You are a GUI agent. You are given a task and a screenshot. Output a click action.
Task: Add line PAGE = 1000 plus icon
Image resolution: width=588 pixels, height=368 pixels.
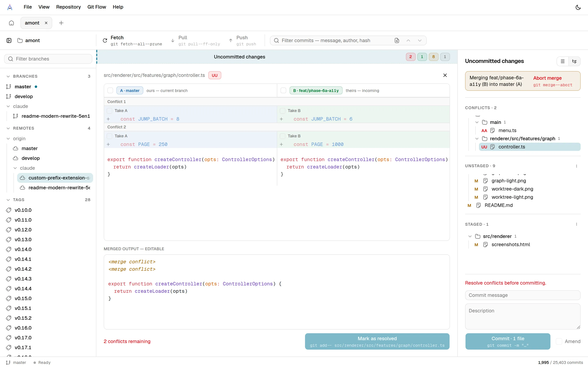tap(281, 144)
